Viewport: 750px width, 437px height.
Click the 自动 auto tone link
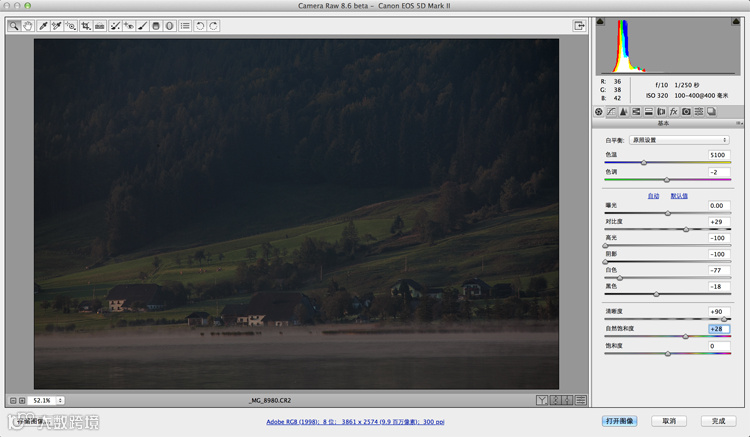click(x=653, y=196)
